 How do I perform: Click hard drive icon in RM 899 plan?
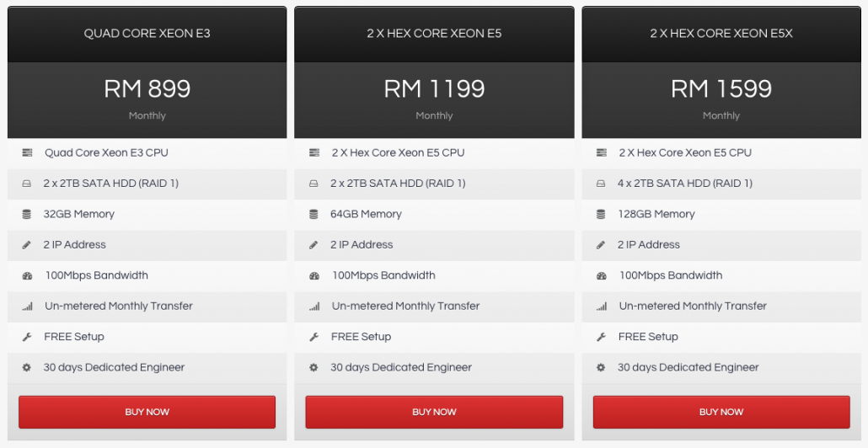27,184
